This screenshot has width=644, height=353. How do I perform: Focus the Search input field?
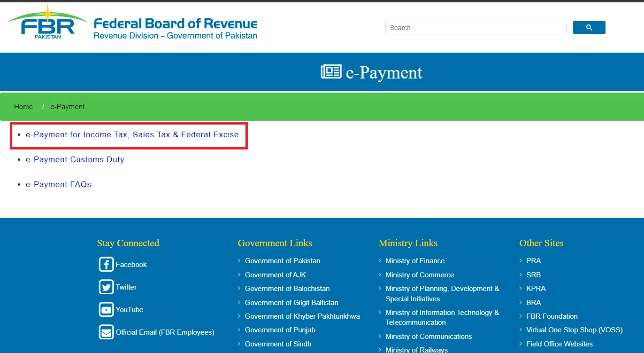tap(476, 28)
